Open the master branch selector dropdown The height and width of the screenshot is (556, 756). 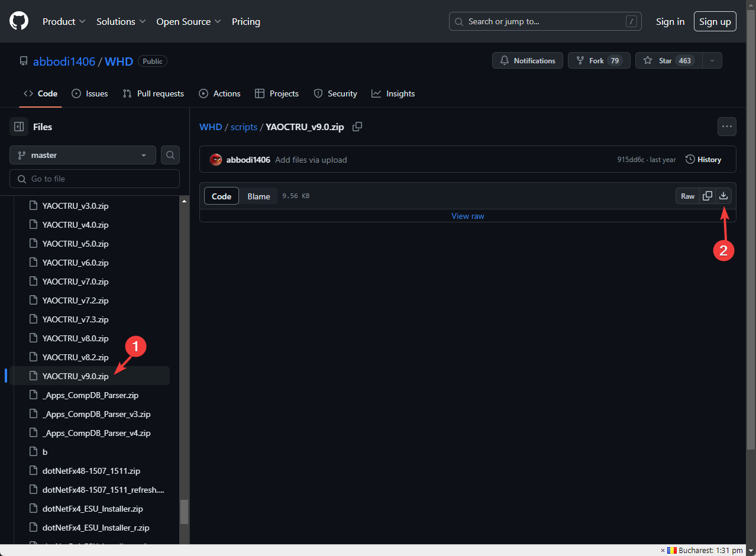[x=83, y=155]
